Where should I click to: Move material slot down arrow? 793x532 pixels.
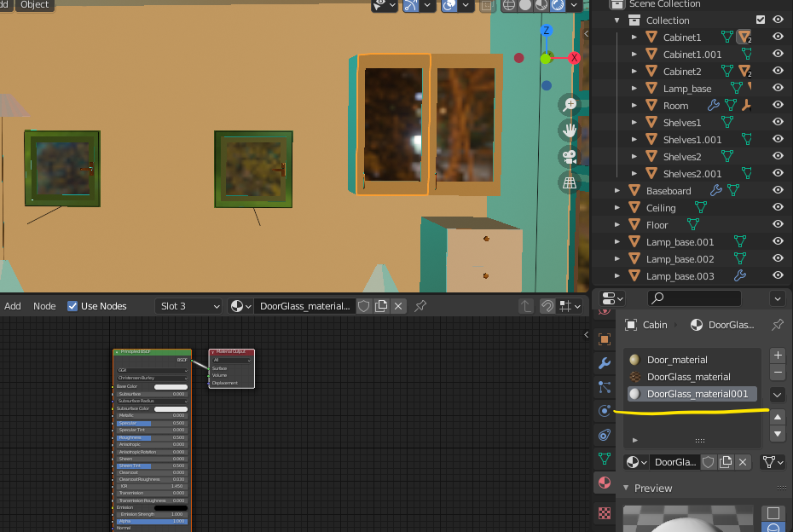click(778, 434)
